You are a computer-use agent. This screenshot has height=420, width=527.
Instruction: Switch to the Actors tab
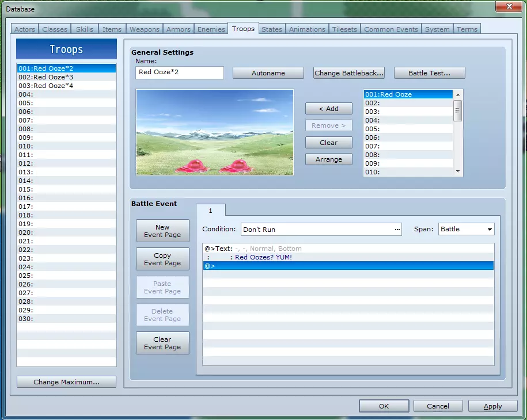(x=25, y=29)
